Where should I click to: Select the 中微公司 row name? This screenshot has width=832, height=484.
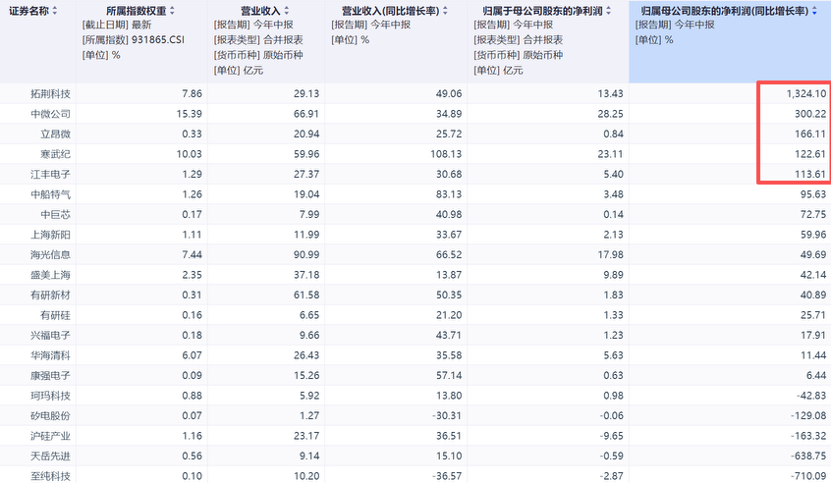50,114
